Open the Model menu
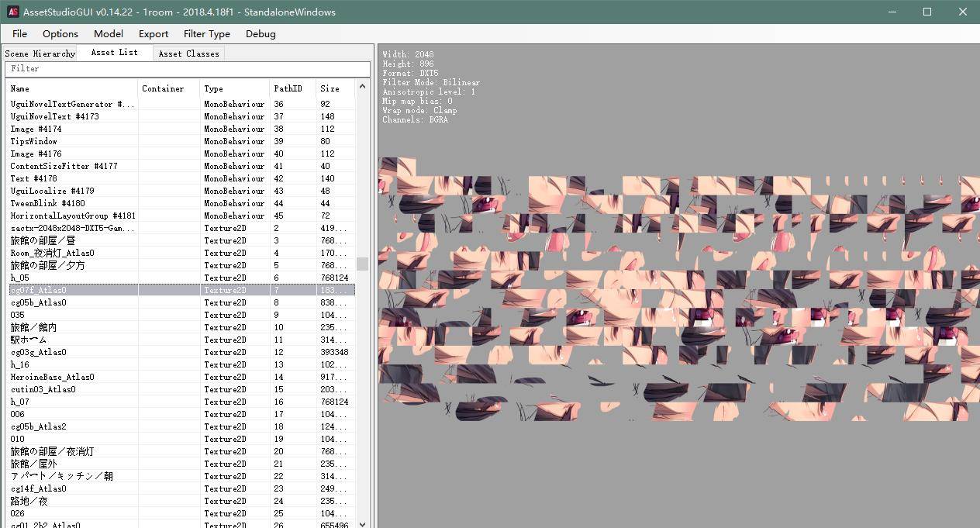Image resolution: width=980 pixels, height=528 pixels. [x=109, y=33]
